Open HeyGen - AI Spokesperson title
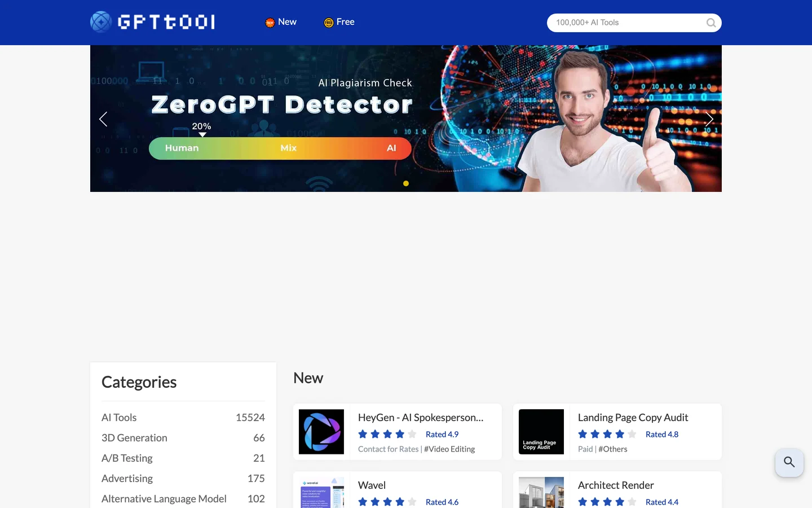The width and height of the screenshot is (812, 508). pyautogui.click(x=421, y=418)
